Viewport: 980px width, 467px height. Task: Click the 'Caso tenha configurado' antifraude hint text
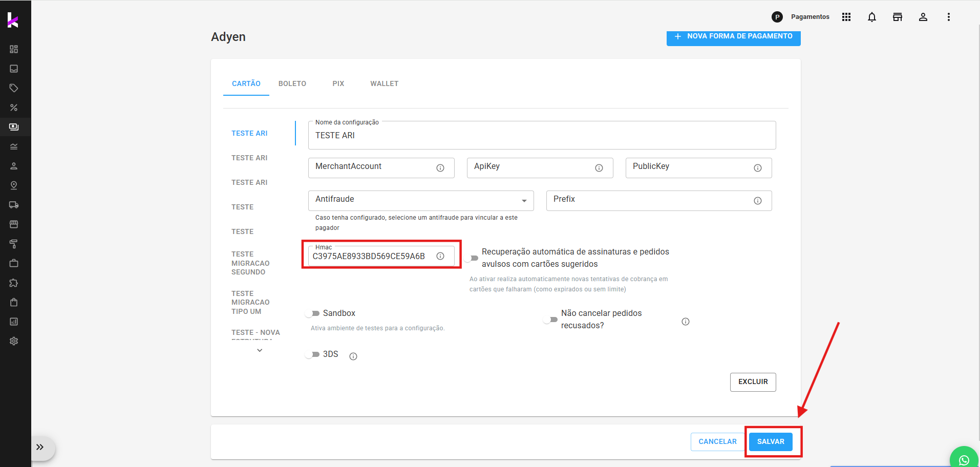[x=416, y=223]
